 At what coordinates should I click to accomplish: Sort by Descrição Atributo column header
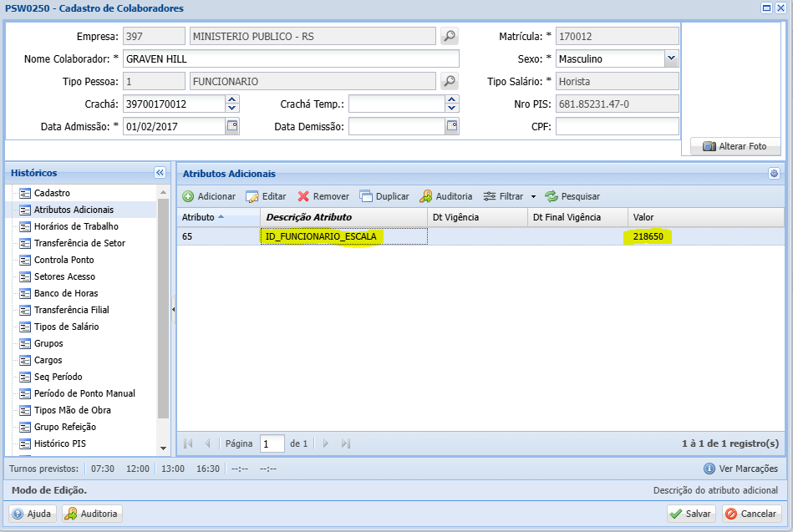344,217
